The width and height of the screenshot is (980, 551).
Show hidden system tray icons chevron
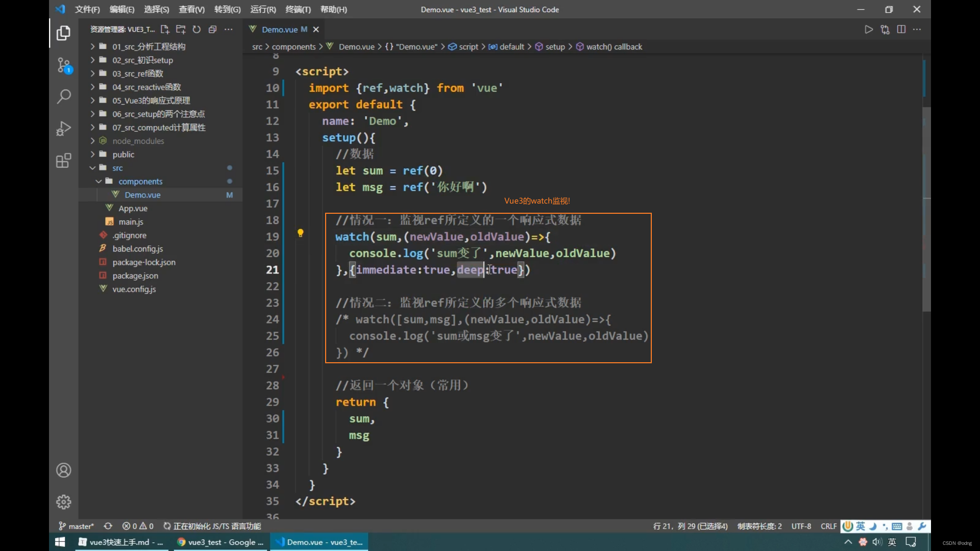(848, 542)
